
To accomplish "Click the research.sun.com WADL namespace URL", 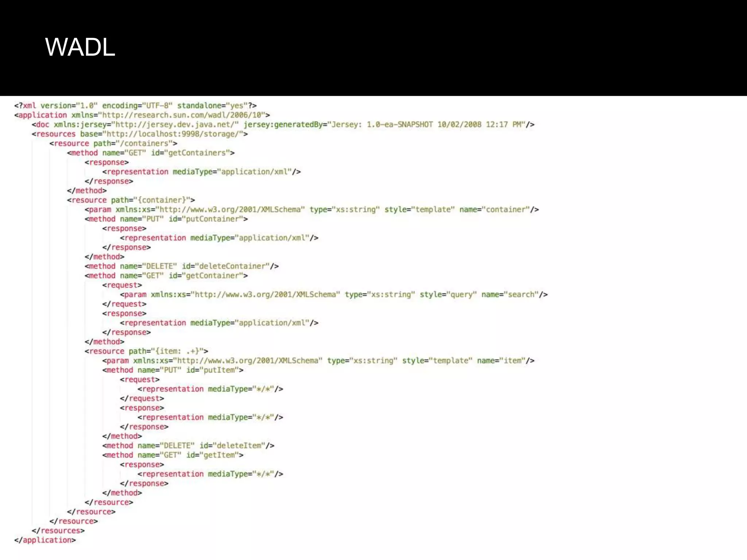I will 182,115.
